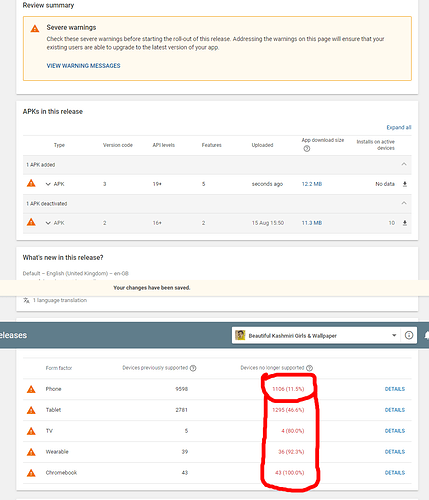Open the app selector dropdown
The width and height of the screenshot is (429, 500).
point(394,335)
